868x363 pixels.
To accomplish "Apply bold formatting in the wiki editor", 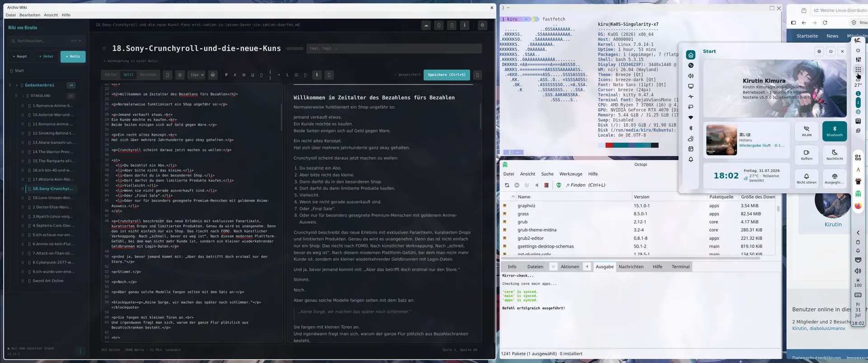I will [x=226, y=75].
